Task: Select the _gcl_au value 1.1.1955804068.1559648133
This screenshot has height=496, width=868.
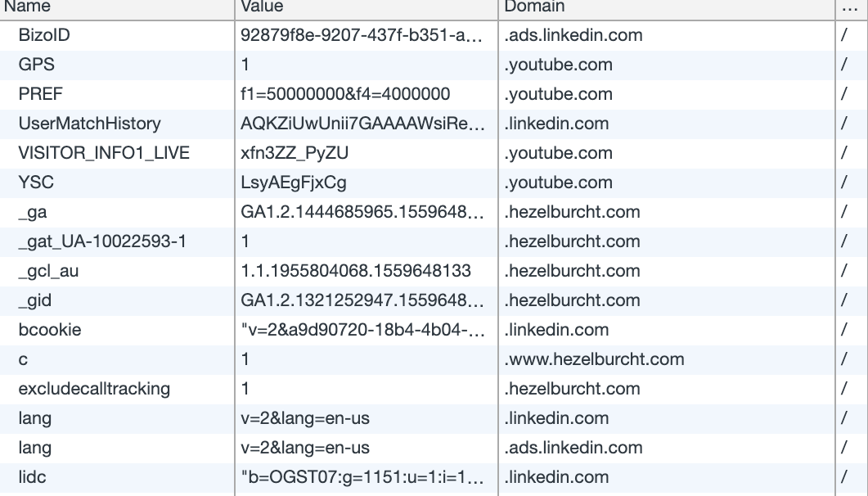Action: 356,271
